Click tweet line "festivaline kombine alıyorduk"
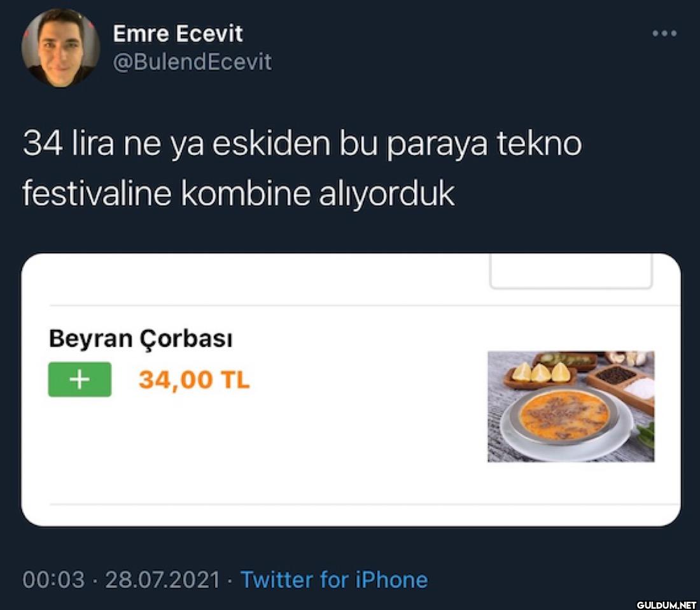Image resolution: width=700 pixels, height=610 pixels. click(239, 193)
